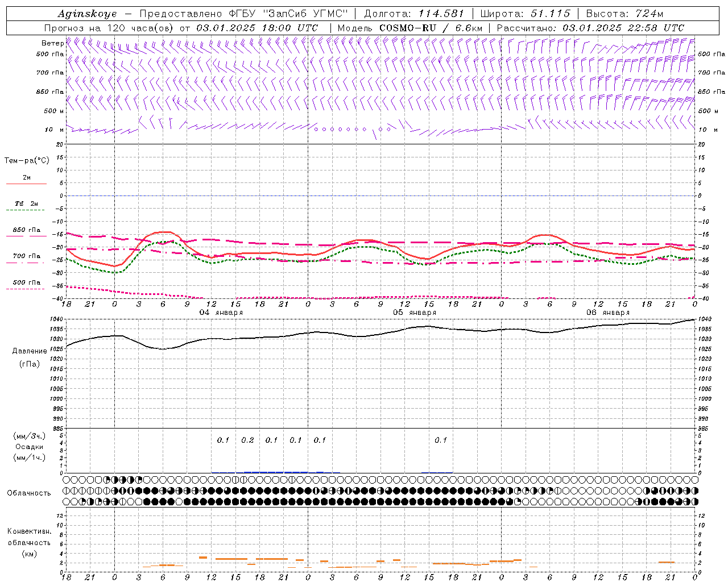Click the 'Конвективн.' convective cloud label
Viewport: 728px width, 582px height.
click(29, 531)
